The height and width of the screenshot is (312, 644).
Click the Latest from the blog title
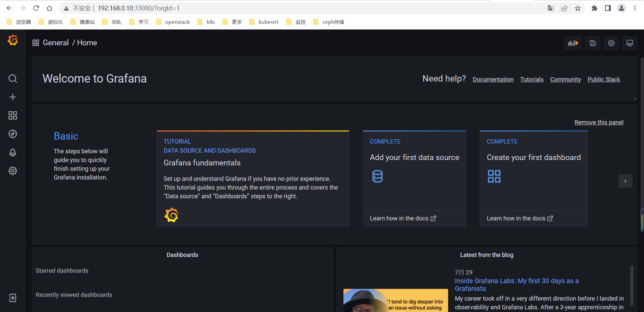pyautogui.click(x=487, y=255)
